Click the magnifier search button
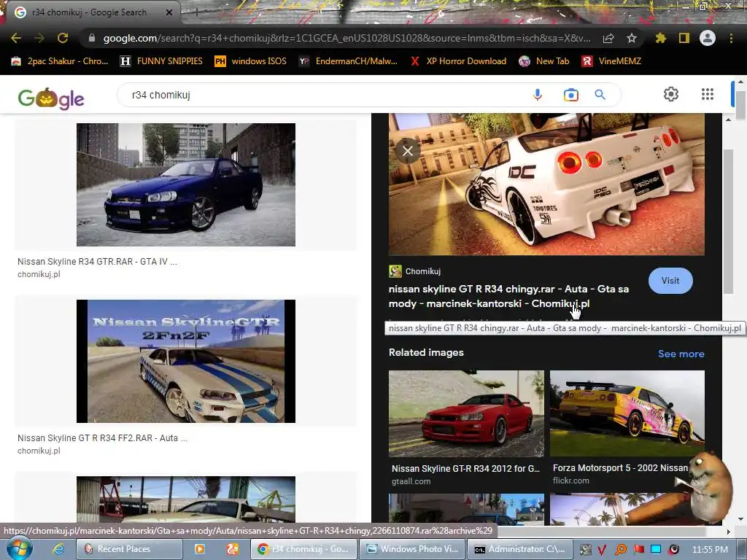The width and height of the screenshot is (747, 560). 600,95
